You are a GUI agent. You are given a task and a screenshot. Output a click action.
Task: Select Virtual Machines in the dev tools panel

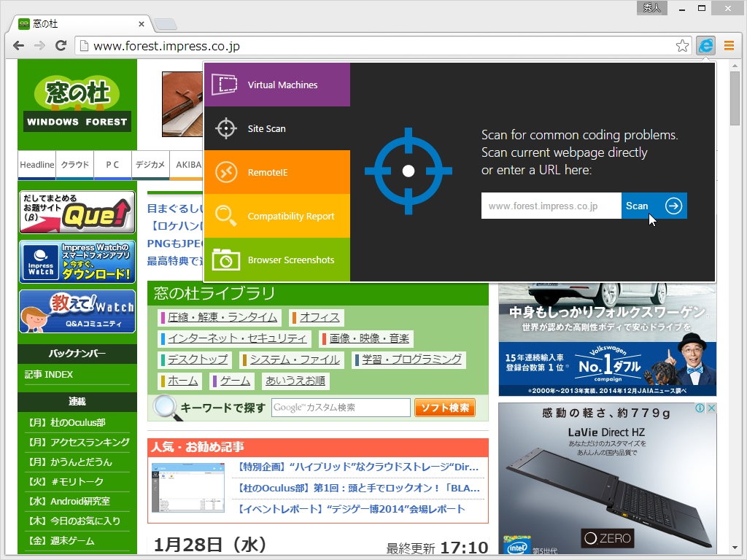tap(277, 84)
